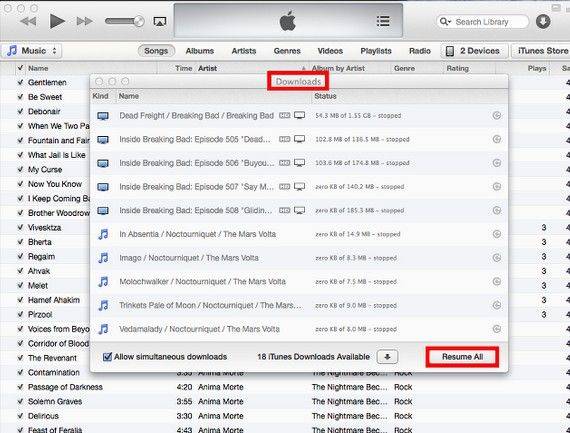Screen dimensions: 570x433
Task: Sort songs by the Plays column header
Action: pos(537,68)
